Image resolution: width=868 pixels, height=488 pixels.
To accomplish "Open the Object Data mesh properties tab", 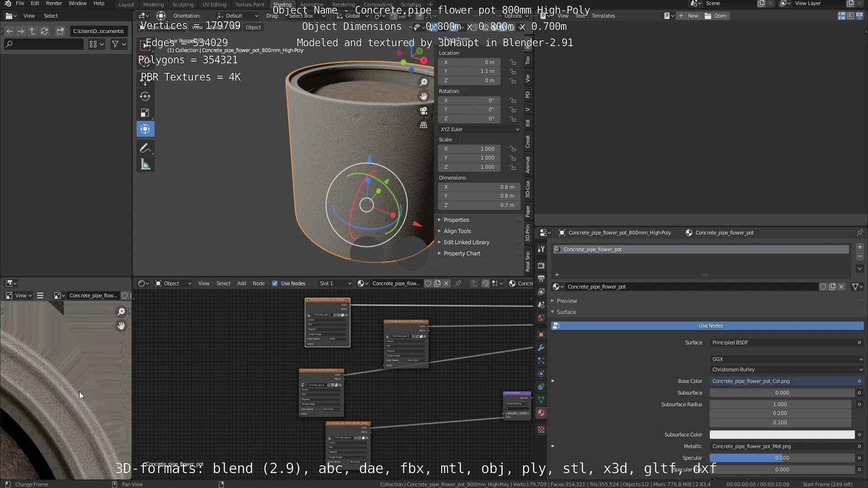I will click(x=541, y=400).
